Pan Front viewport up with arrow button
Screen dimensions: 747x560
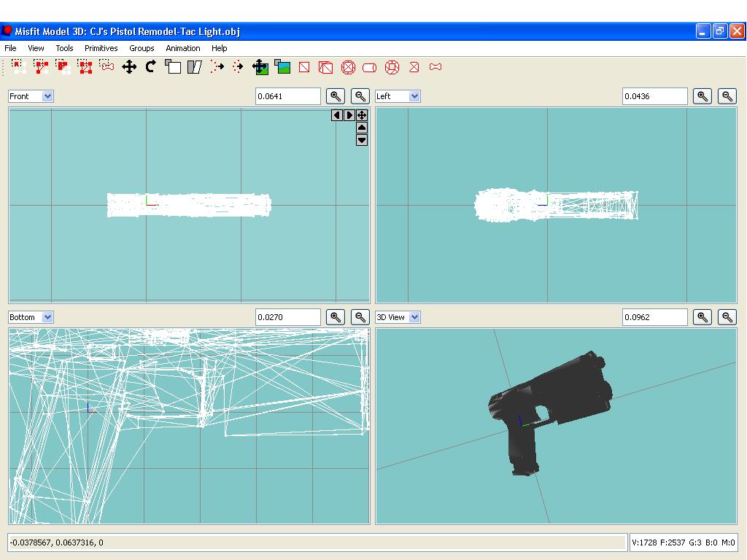pos(362,128)
